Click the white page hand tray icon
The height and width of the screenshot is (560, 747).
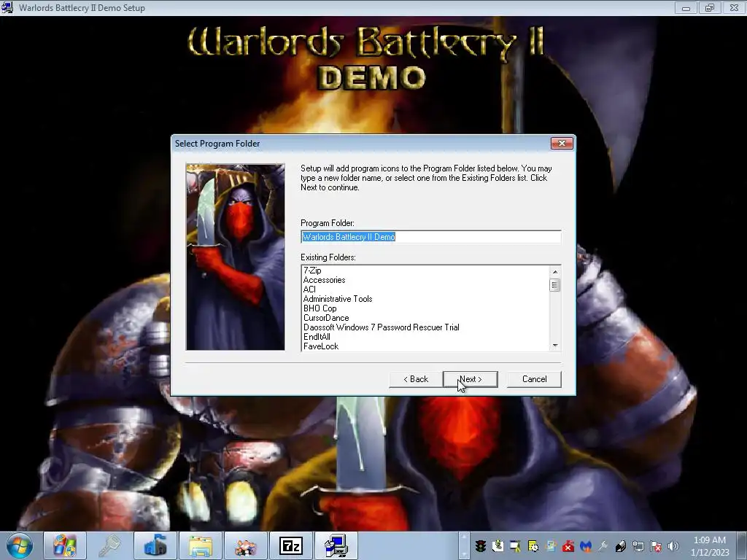point(498,546)
